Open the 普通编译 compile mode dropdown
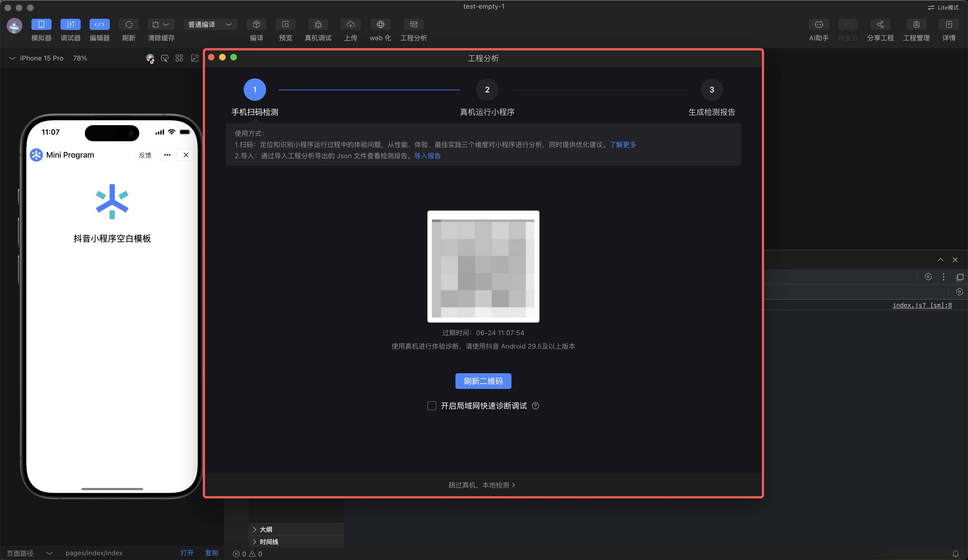This screenshot has width=968, height=560. (210, 25)
